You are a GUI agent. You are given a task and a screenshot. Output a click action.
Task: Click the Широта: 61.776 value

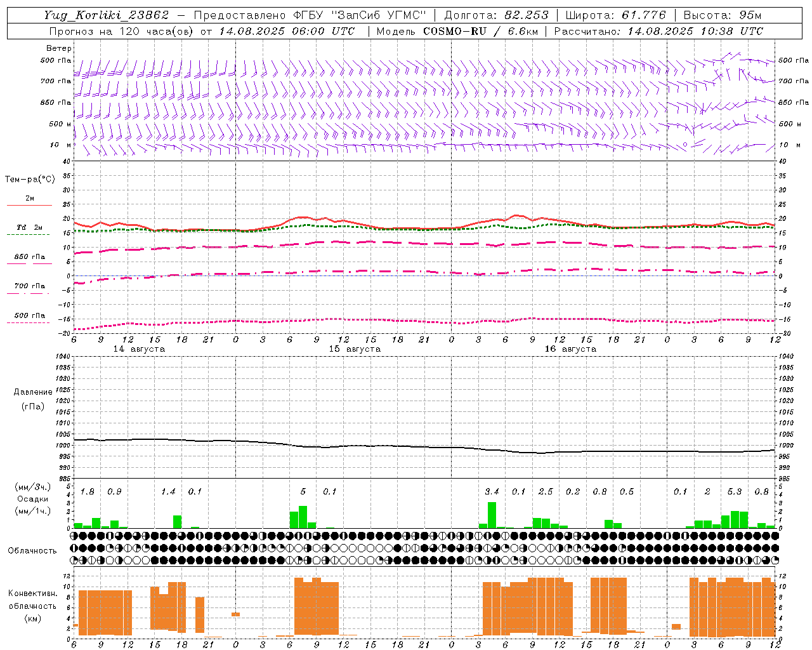click(x=616, y=15)
